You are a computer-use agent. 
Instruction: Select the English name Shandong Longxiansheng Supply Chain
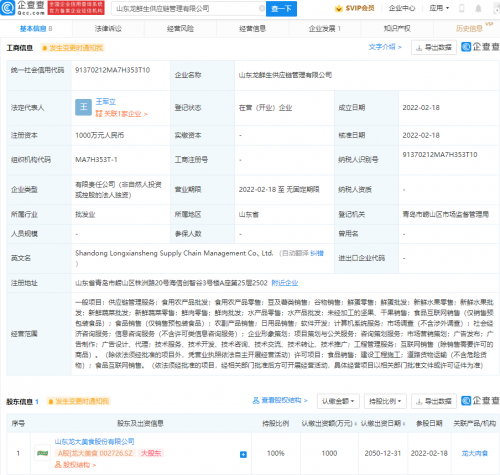coord(174,253)
